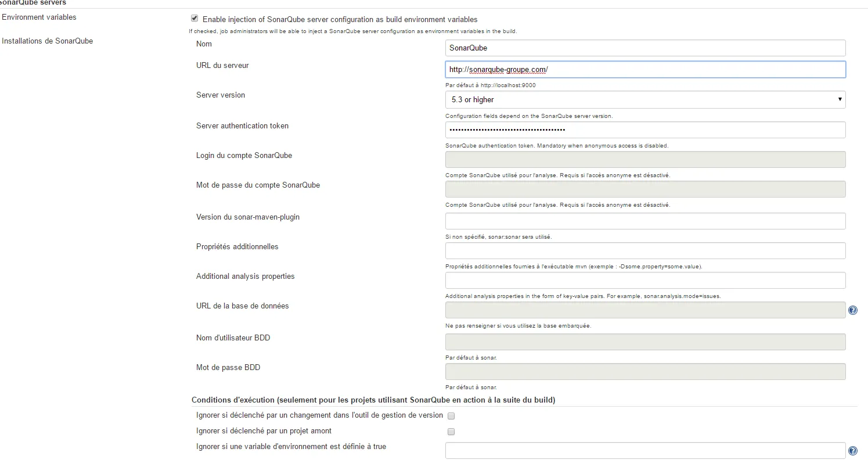Click the Installations de SonarQube label
This screenshot has height=463, width=868.
pos(48,41)
